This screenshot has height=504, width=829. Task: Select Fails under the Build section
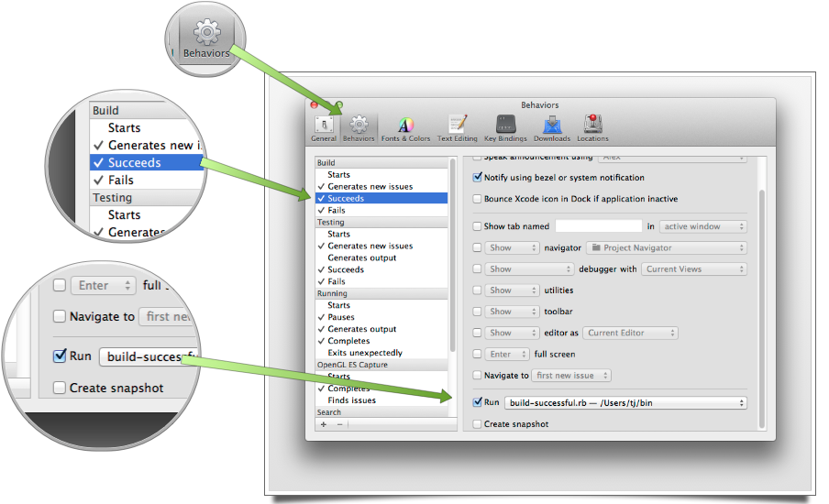tap(381, 210)
